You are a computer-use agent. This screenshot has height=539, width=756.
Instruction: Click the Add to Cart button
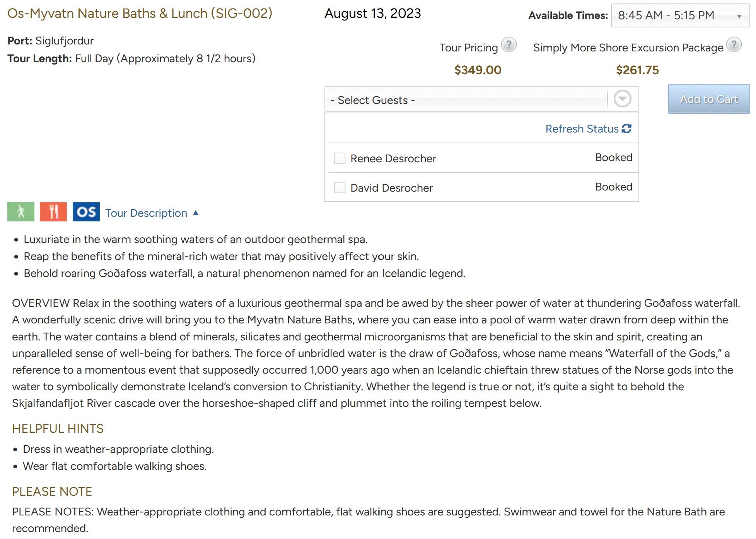click(x=709, y=99)
